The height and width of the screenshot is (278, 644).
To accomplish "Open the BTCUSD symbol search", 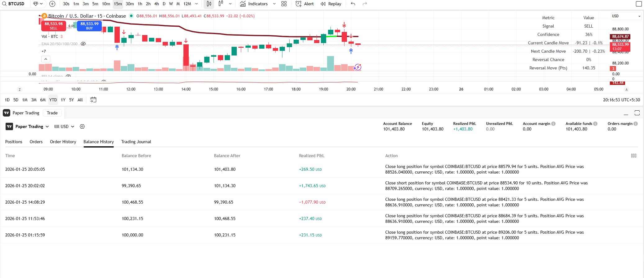I will pyautogui.click(x=13, y=4).
